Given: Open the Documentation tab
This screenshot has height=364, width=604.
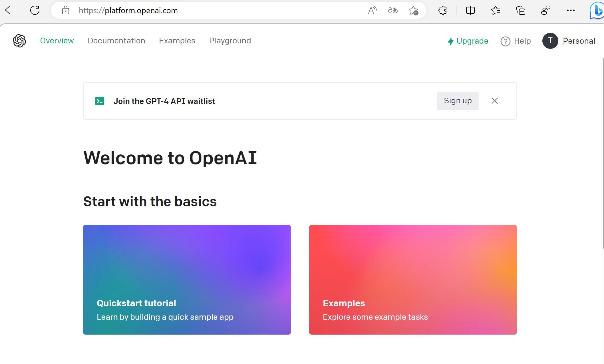Looking at the screenshot, I should (116, 41).
